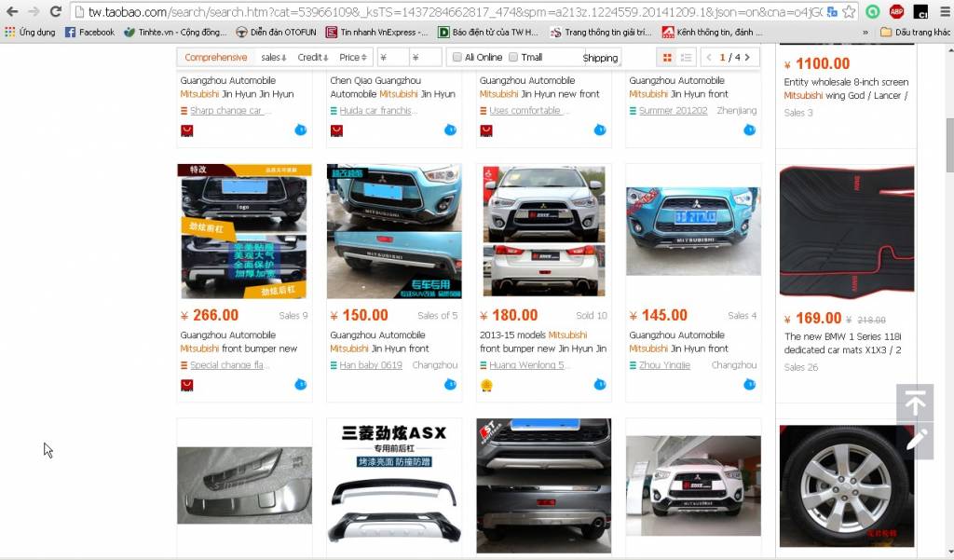Click the red Tmall badge under ¥266.00 item
The width and height of the screenshot is (954, 560).
[x=186, y=385]
